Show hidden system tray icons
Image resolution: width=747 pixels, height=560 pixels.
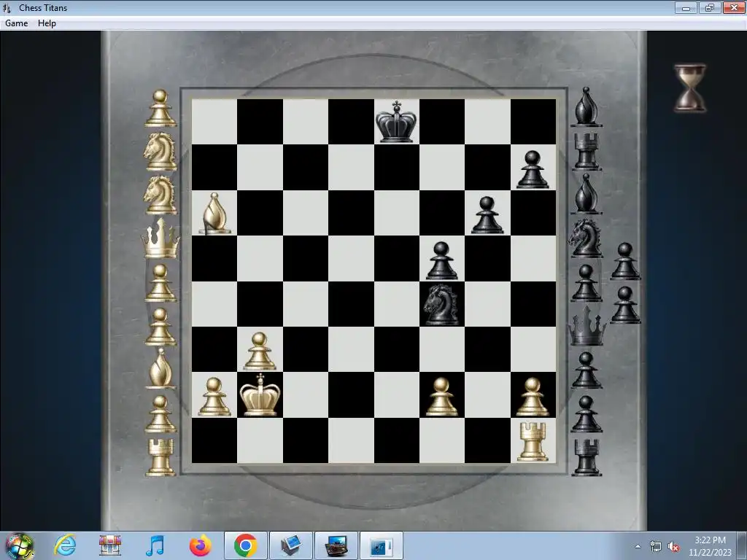[x=638, y=546]
